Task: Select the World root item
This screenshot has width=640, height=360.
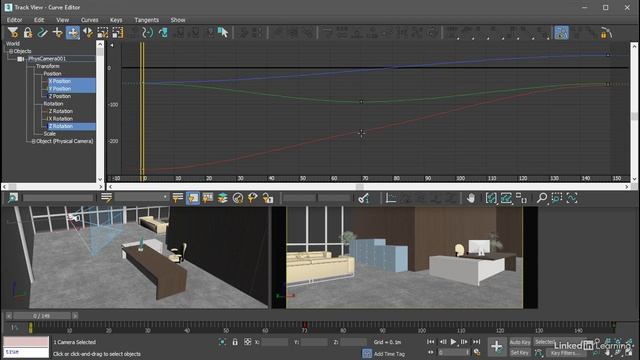Action: click(13, 44)
